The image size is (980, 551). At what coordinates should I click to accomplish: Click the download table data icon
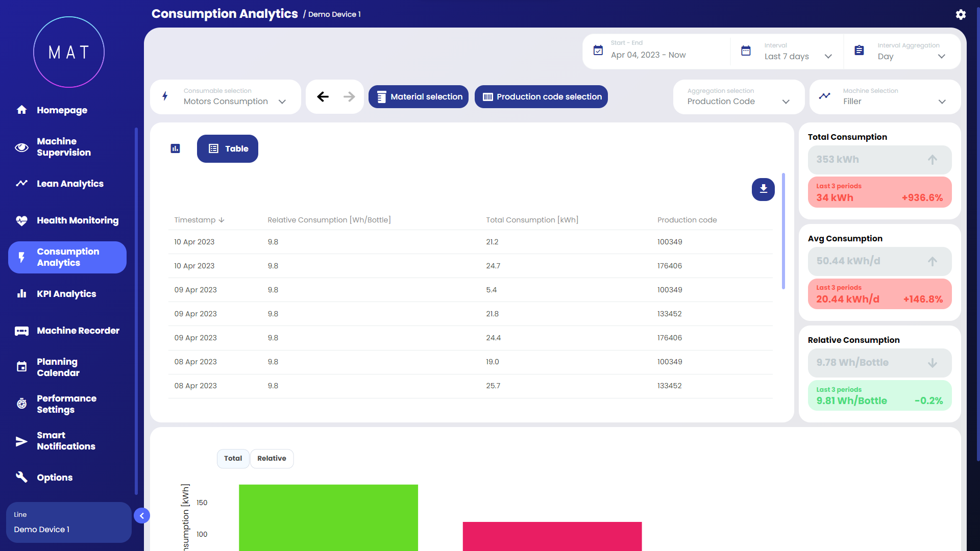(x=763, y=189)
